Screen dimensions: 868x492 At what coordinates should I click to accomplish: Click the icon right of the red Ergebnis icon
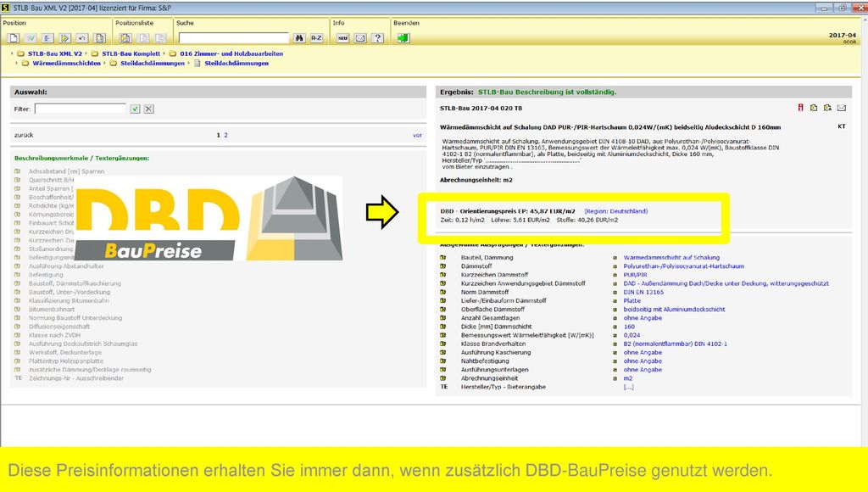(x=814, y=108)
